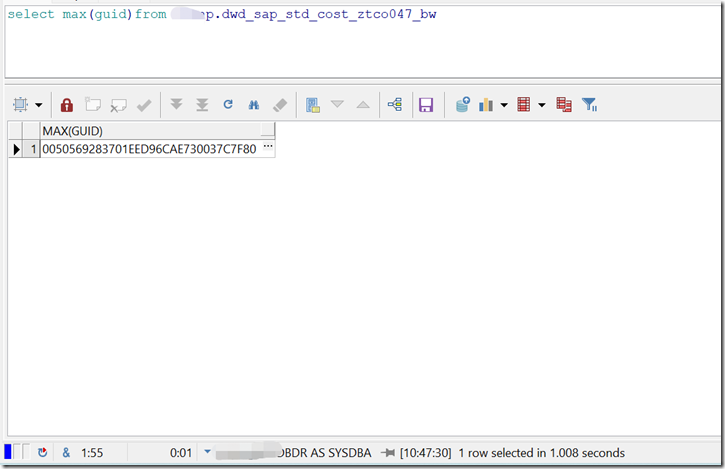Viewport: 725px width, 469px height.
Task: Click the current row indicator arrow
Action: click(16, 149)
